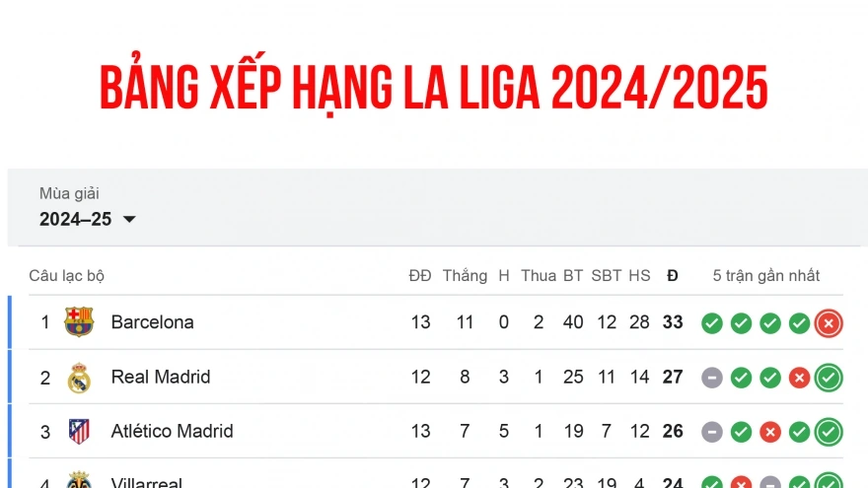Open the Barcelona team link
This screenshot has width=868, height=488.
pyautogui.click(x=152, y=322)
